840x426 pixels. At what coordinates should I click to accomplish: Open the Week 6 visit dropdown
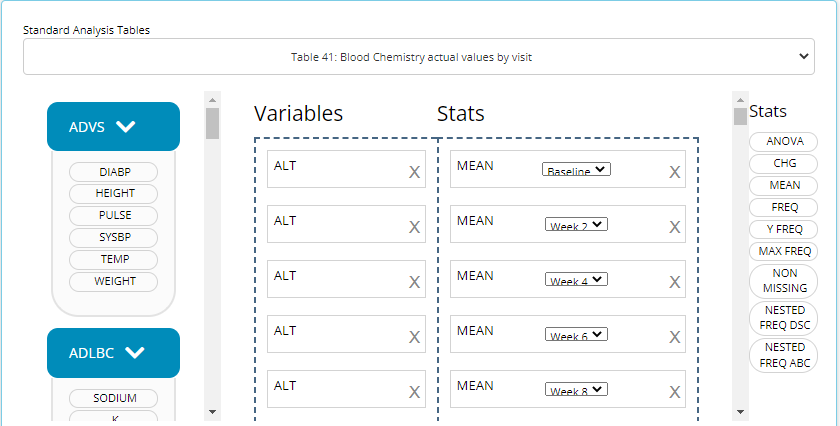[576, 334]
